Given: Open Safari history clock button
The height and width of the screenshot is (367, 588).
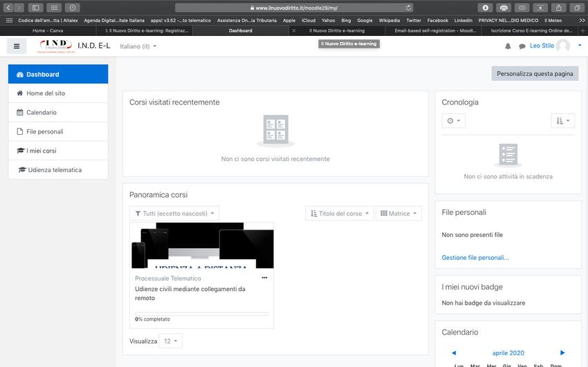Looking at the screenshot, I should point(73,8).
